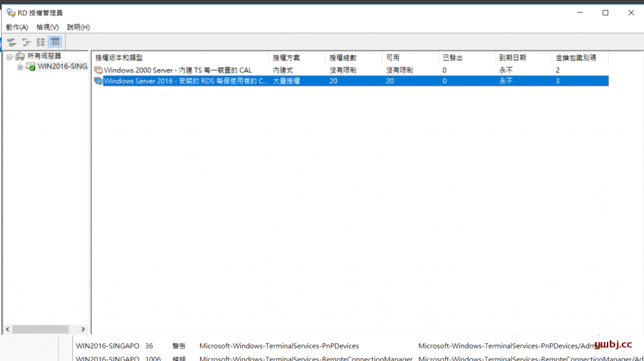
Task: Click the tree pane horizontal scrollbar thumb
Action: click(x=40, y=330)
